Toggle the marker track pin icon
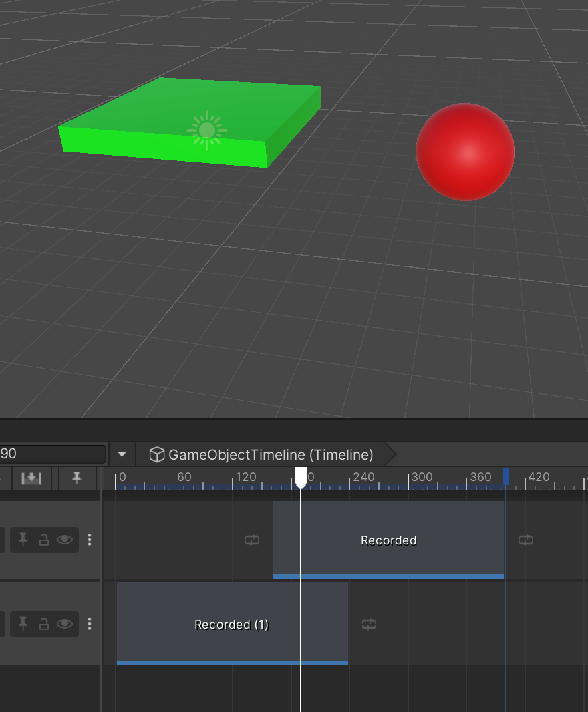This screenshot has width=588, height=712. pyautogui.click(x=76, y=478)
